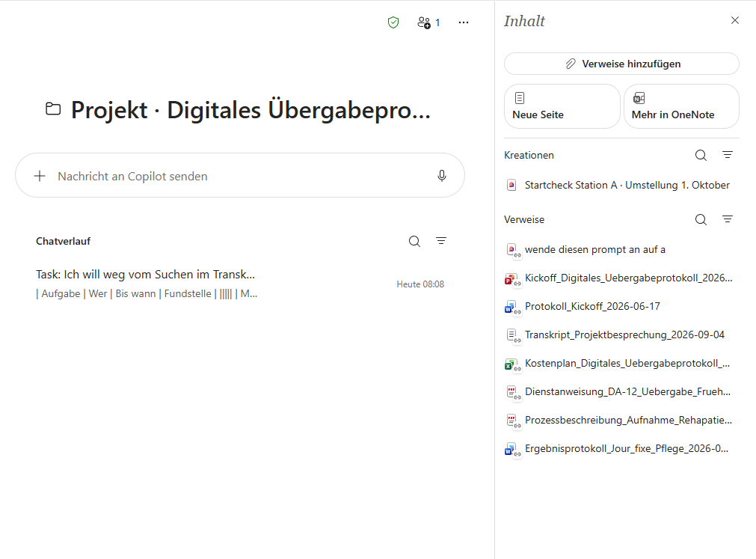Open Prozessbeschreibung_Aufnahme_Rehapatie file
This screenshot has width=756, height=559.
(x=621, y=420)
